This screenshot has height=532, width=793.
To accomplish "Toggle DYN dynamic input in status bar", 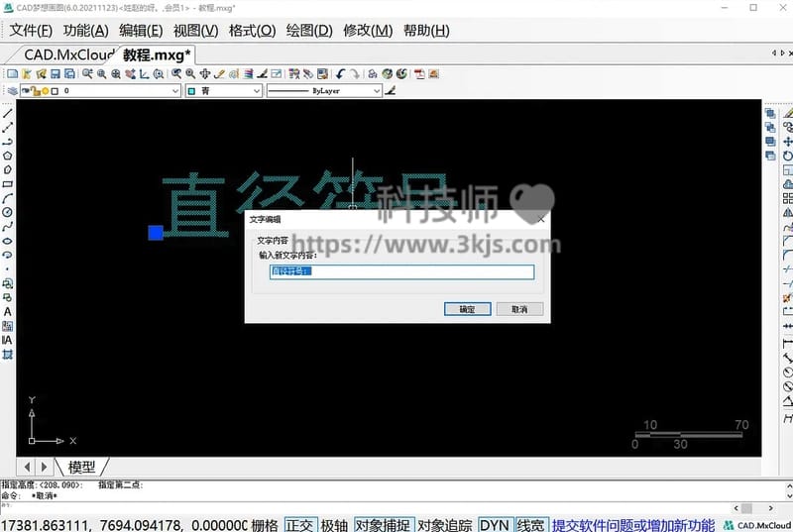I will [x=494, y=525].
